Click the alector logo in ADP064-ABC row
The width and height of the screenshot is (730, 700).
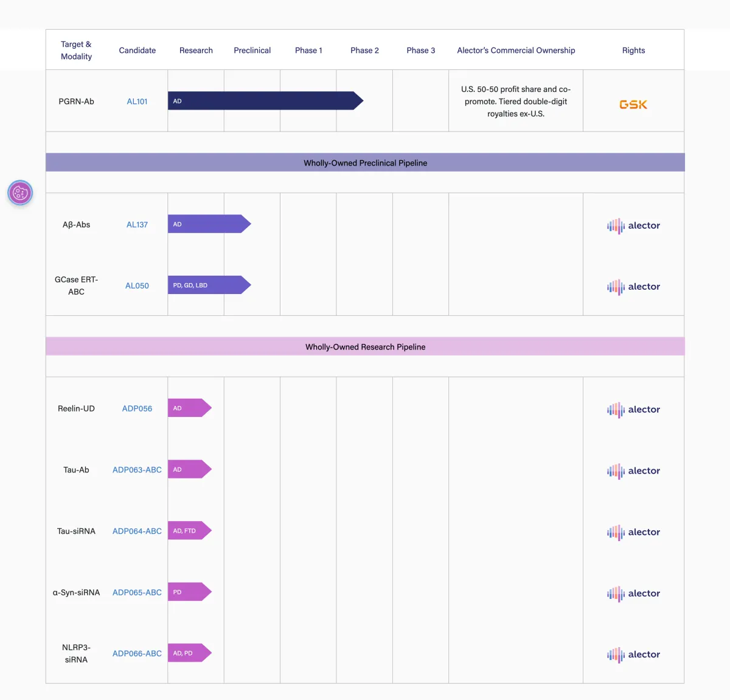click(633, 532)
